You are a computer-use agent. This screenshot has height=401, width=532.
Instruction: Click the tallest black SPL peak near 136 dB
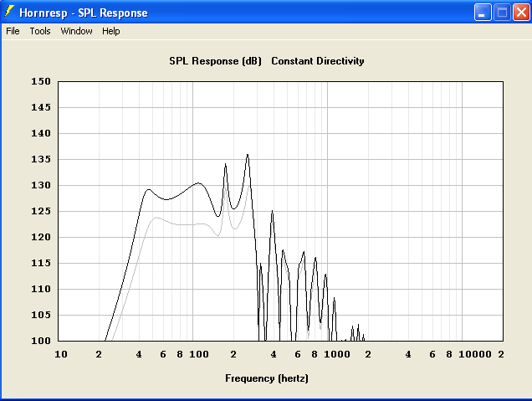[x=248, y=156]
